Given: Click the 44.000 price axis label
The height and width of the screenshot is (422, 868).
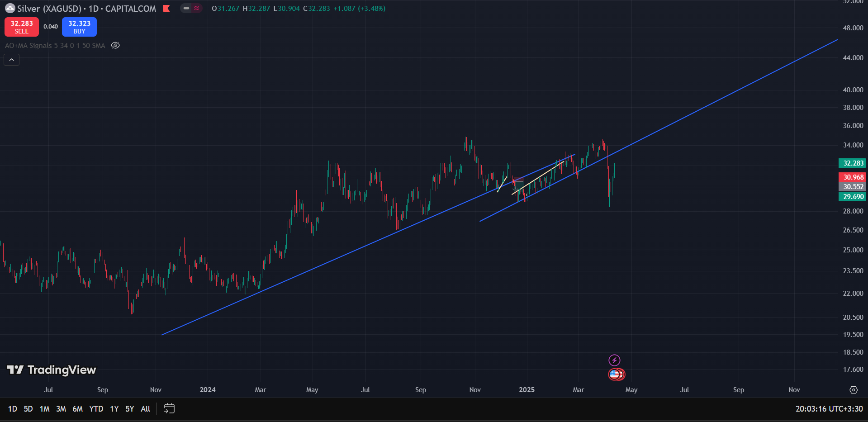Looking at the screenshot, I should [853, 58].
